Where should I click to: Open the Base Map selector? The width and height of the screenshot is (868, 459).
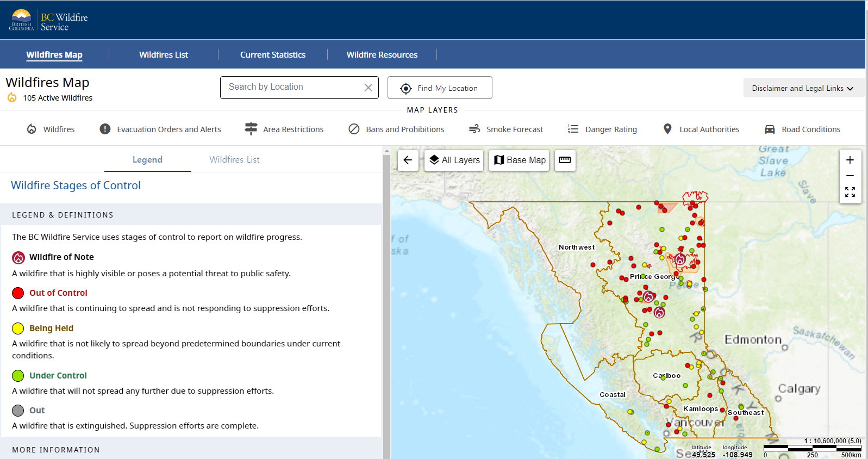(520, 160)
